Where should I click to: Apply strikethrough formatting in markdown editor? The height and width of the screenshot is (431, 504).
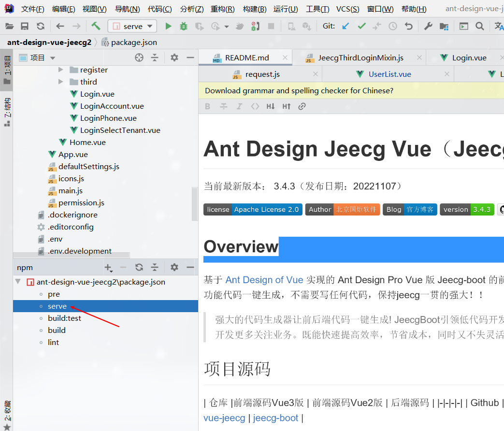point(223,106)
